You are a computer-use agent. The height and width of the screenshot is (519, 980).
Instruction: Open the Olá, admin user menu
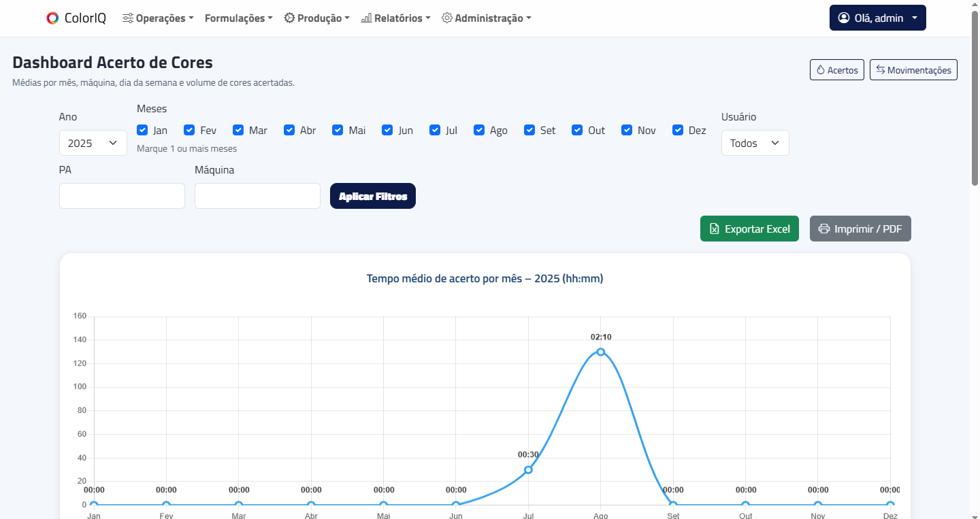tap(878, 18)
